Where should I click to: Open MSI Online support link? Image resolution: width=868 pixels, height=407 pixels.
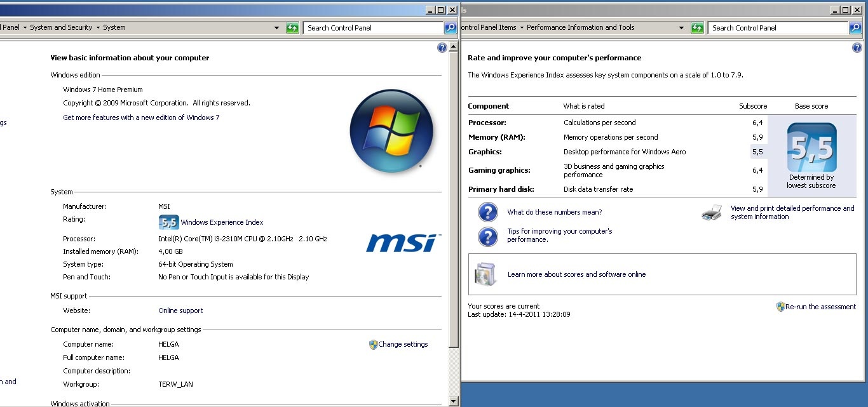(180, 310)
